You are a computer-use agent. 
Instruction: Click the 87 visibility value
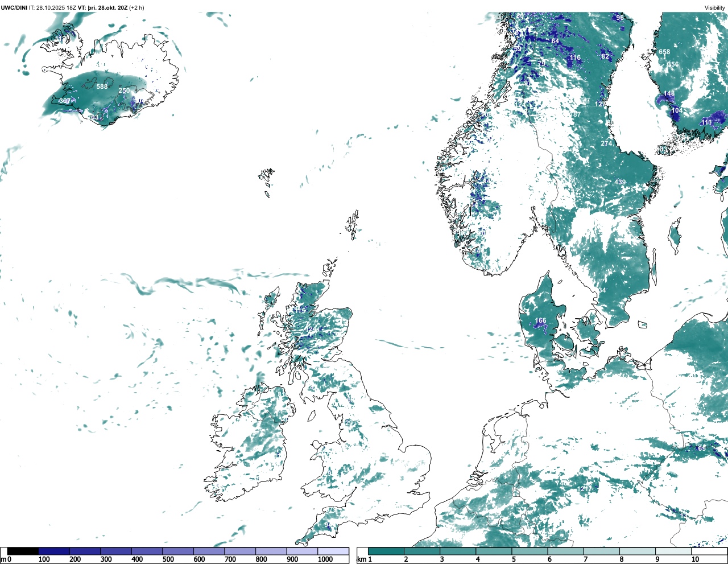coord(577,114)
